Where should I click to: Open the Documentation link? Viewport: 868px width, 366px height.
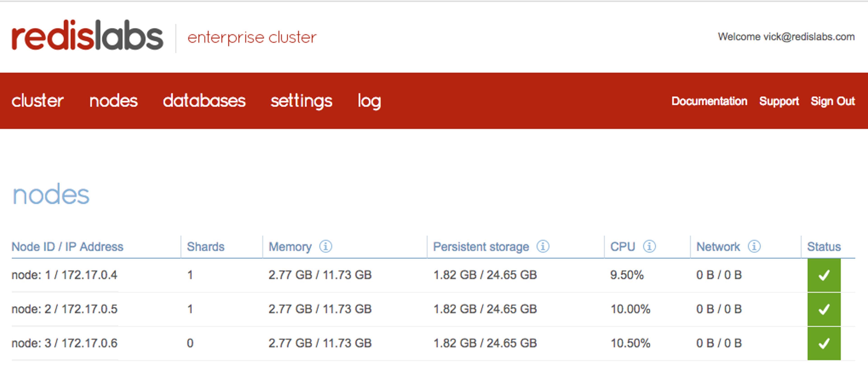click(x=709, y=101)
